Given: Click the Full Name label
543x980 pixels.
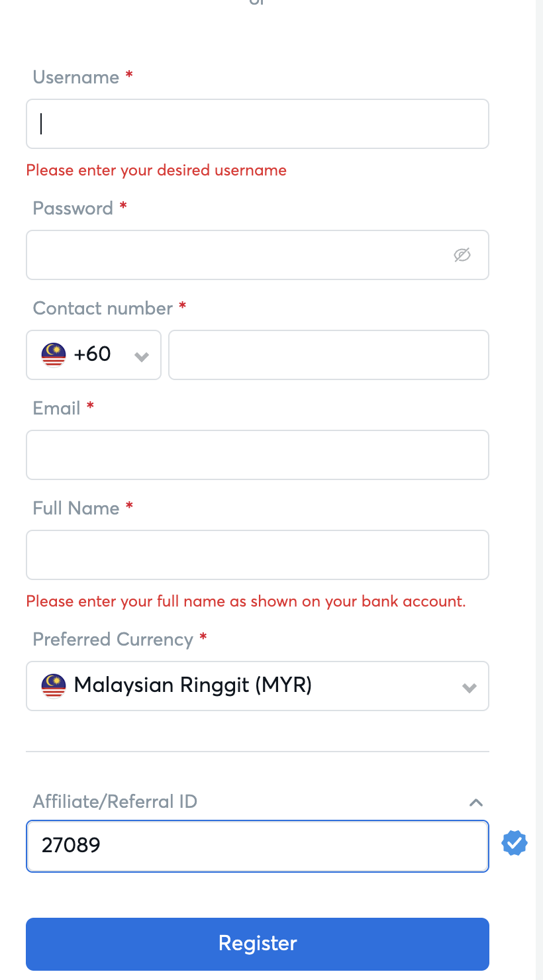Looking at the screenshot, I should click(76, 509).
